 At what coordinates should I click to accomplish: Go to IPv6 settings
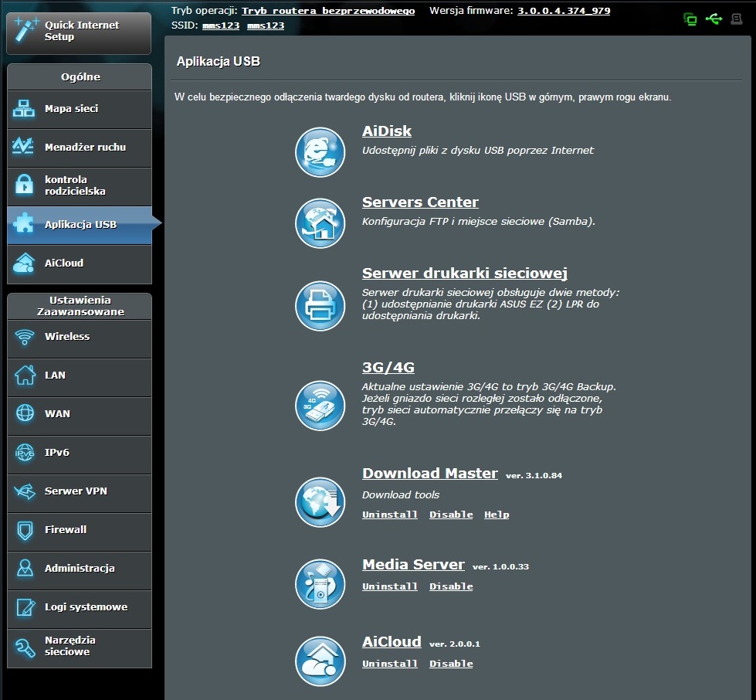80,454
